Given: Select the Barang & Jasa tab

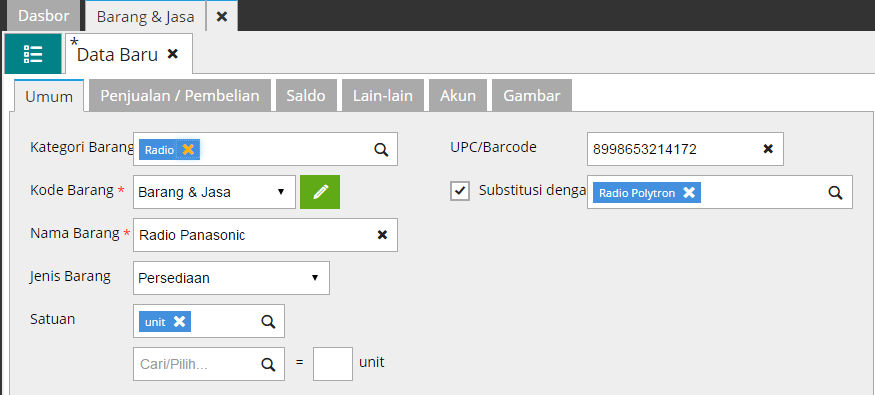Looking at the screenshot, I should click(145, 16).
